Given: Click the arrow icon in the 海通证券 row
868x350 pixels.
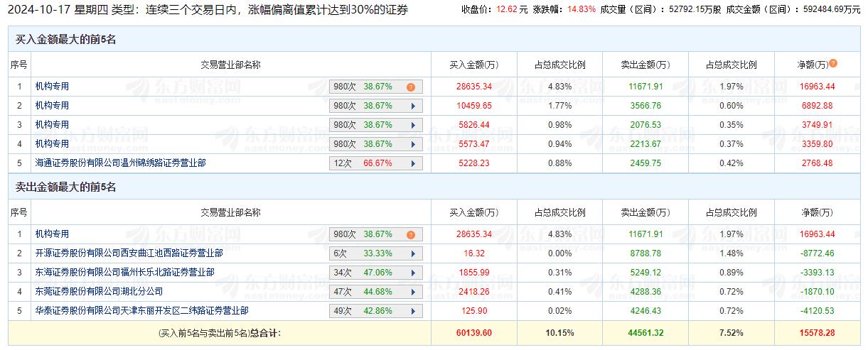Looking at the screenshot, I should 412,163.
